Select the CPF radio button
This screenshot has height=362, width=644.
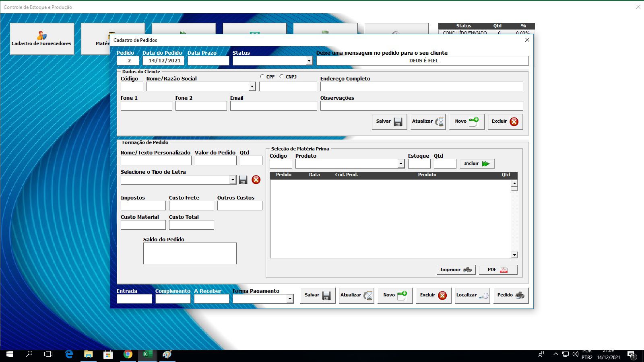[262, 76]
